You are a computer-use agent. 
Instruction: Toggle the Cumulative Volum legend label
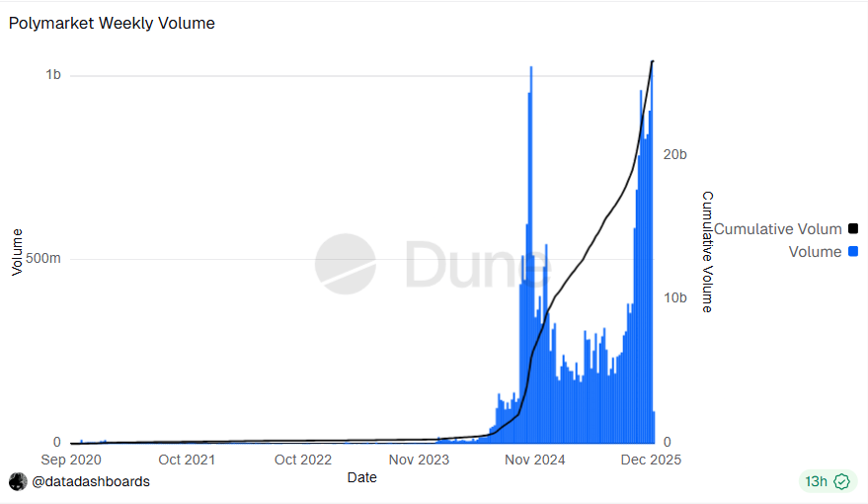(x=777, y=229)
